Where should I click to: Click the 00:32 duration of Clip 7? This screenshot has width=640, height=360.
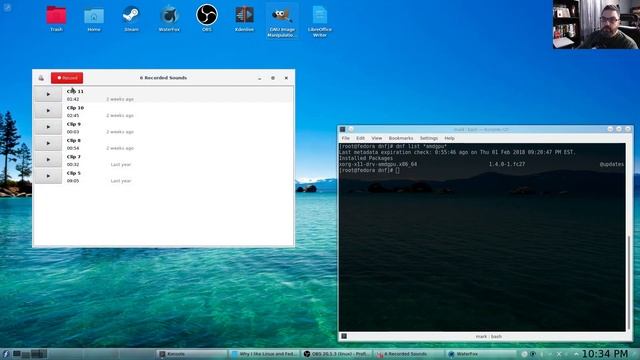[73, 164]
